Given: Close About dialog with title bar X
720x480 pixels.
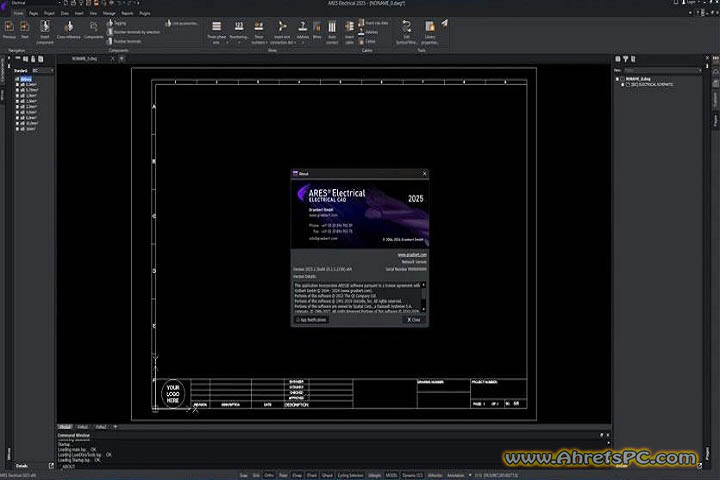Looking at the screenshot, I should pos(424,174).
